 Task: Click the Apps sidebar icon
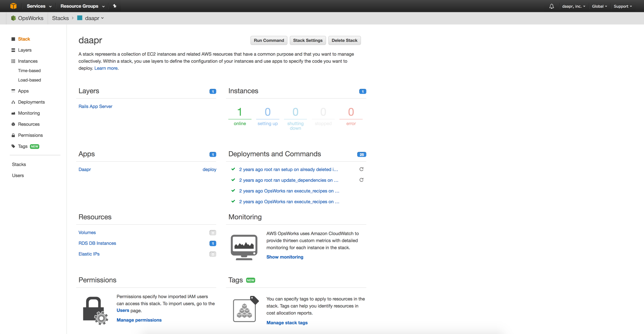click(x=13, y=91)
